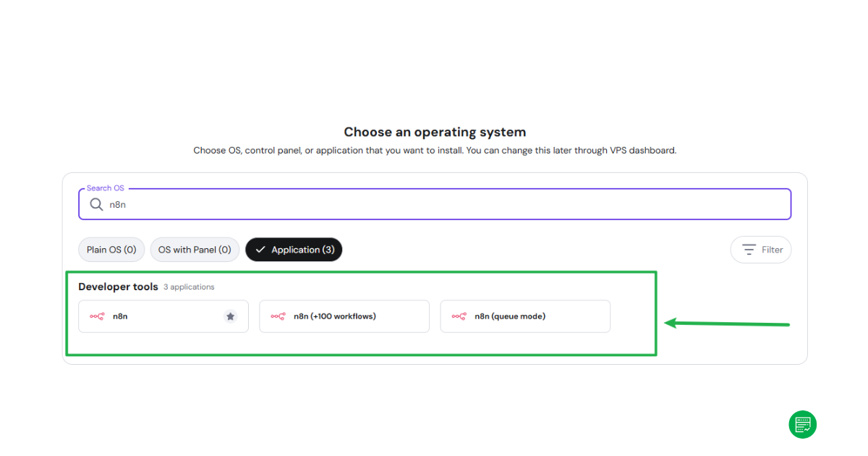Image resolution: width=868 pixels, height=456 pixels.
Task: Switch to the 'Application (3)' tab
Action: click(294, 249)
